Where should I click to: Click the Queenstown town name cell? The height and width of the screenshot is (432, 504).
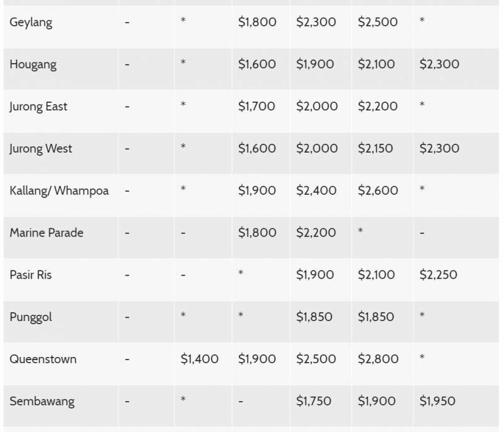(43, 359)
